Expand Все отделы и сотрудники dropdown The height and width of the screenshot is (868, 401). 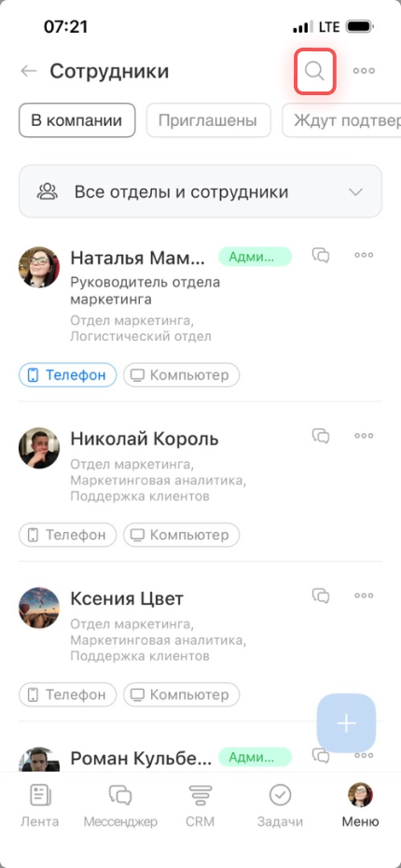[x=200, y=191]
